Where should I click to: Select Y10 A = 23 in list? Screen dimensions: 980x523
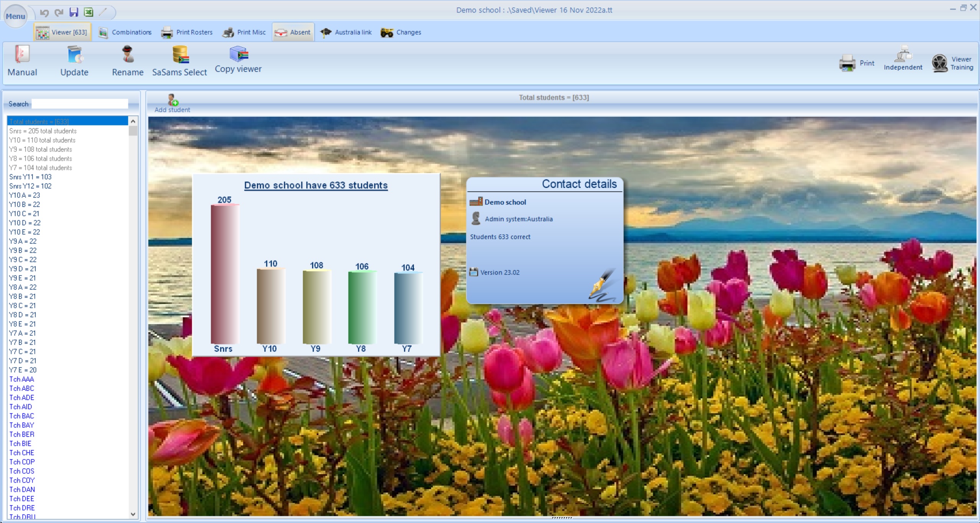coord(25,195)
